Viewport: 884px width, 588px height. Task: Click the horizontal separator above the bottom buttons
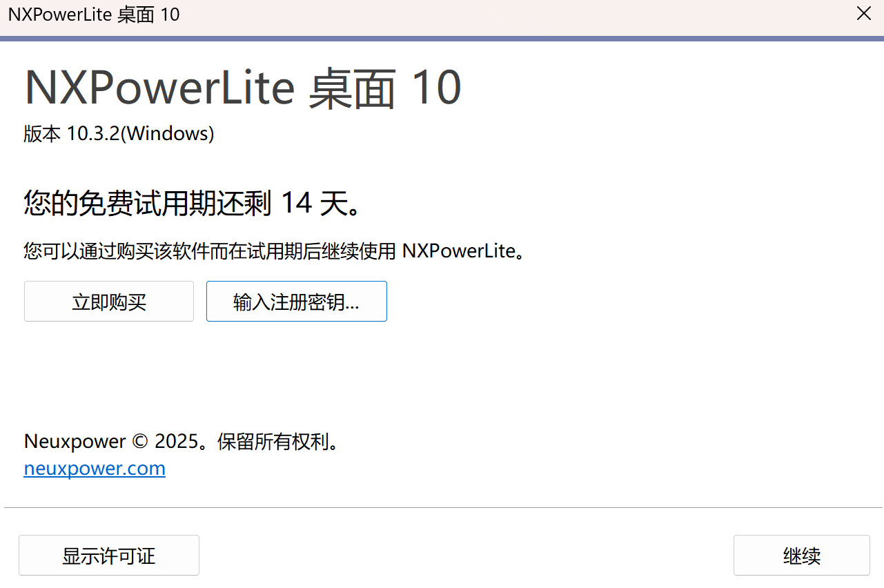coord(442,508)
